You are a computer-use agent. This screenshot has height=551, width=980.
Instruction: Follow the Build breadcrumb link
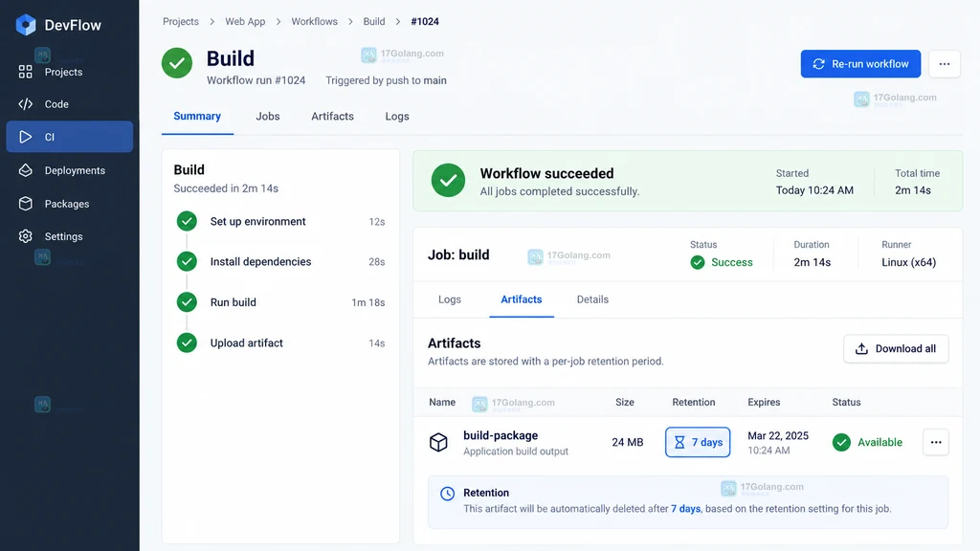coord(374,21)
